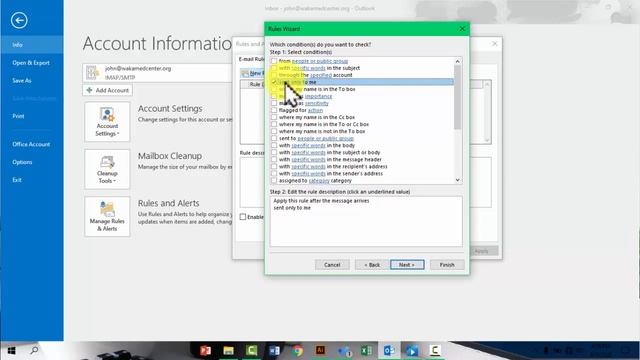Select Open & Export in backstage menu

32,63
